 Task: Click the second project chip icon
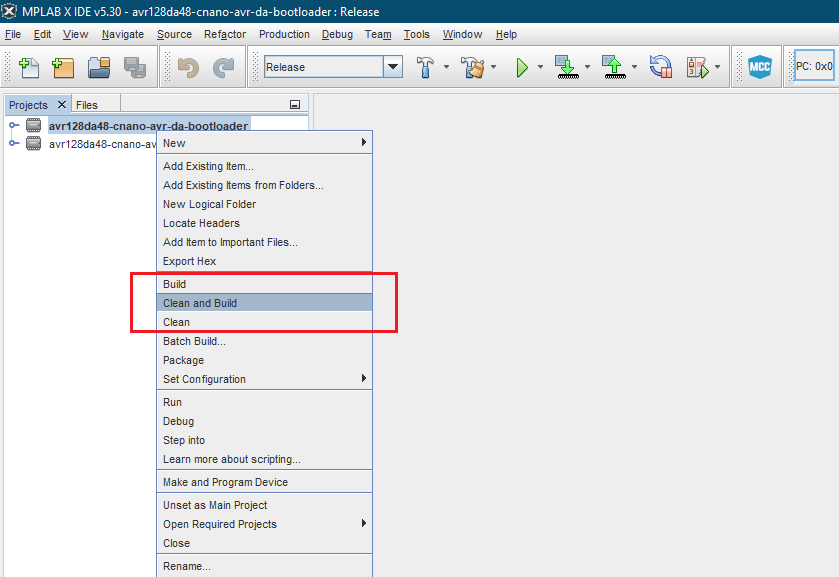tap(34, 143)
